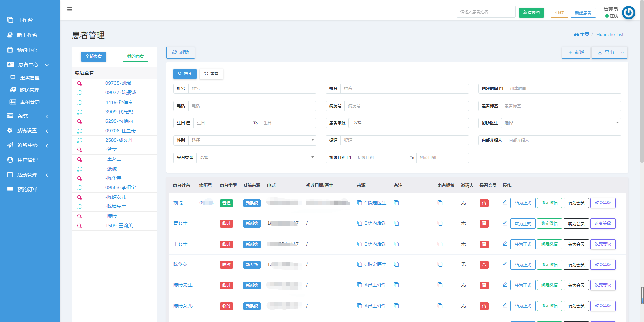Click the 刷新 refresh button
The image size is (644, 322).
tap(180, 52)
